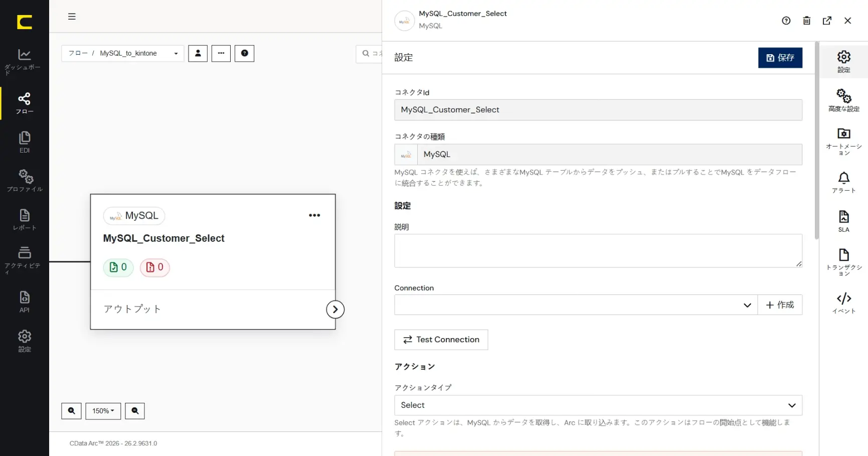The image size is (868, 456).
Task: Open the flow selector MySQL_to_kintone dropdown
Action: 123,53
